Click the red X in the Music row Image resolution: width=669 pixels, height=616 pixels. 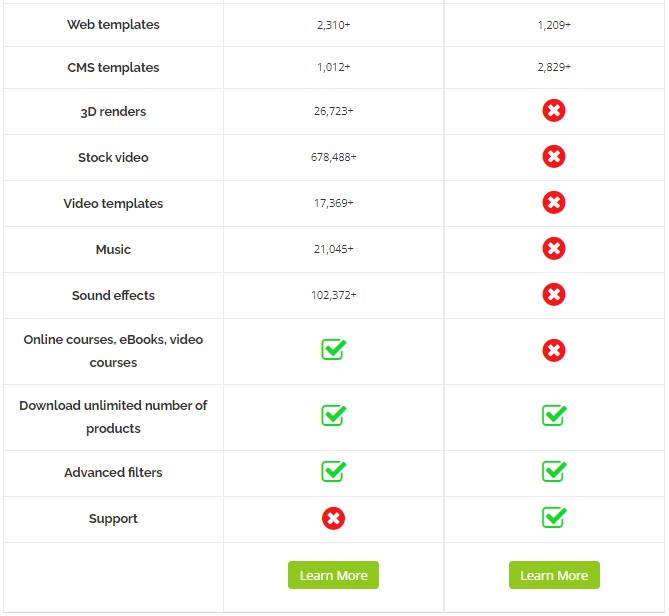point(554,249)
